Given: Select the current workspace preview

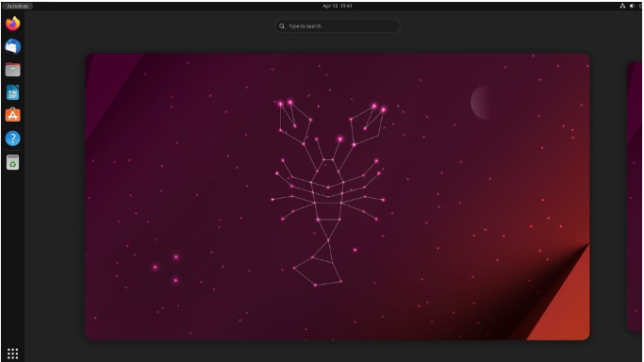Looking at the screenshot, I should 338,196.
